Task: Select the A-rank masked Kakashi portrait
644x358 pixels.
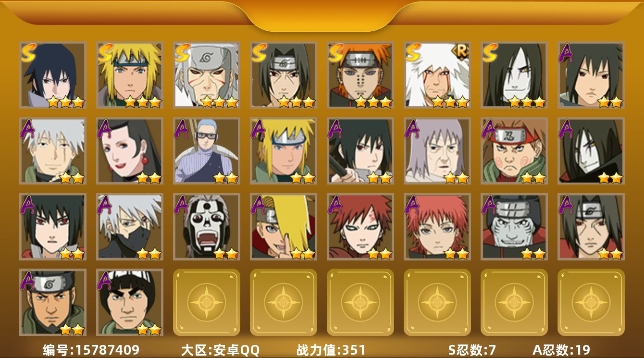Action: pyautogui.click(x=130, y=226)
